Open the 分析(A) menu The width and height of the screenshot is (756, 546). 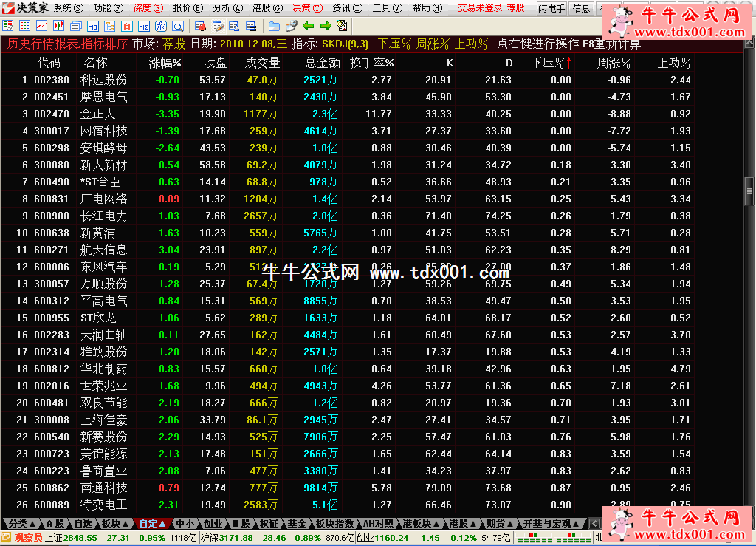pyautogui.click(x=228, y=8)
